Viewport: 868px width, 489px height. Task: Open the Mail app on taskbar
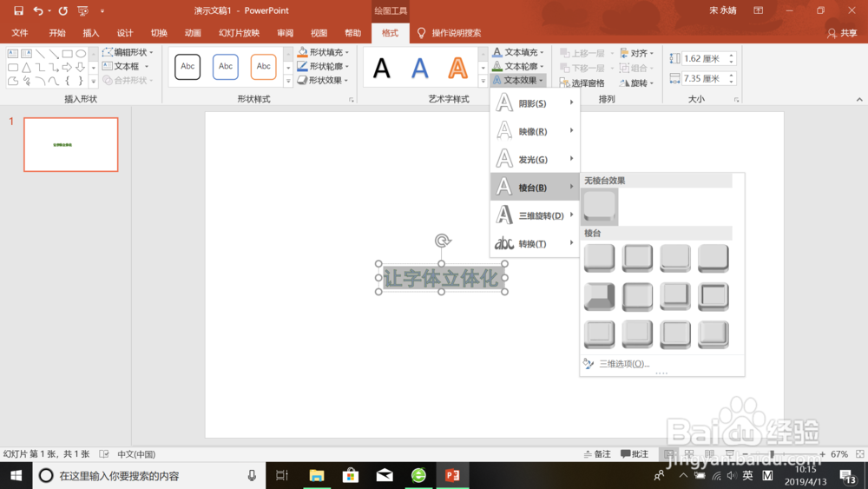(x=385, y=475)
